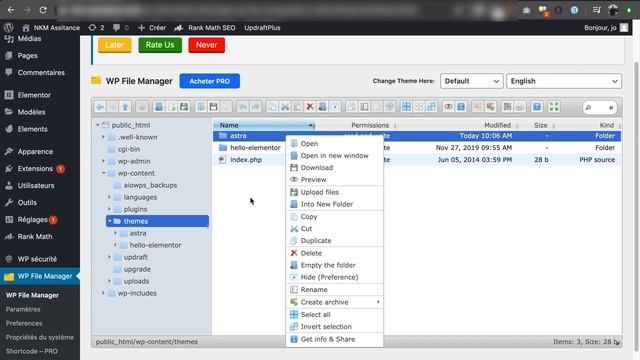Open Rank Math SEO admin bar item
This screenshot has height=360, width=640.
click(x=205, y=28)
